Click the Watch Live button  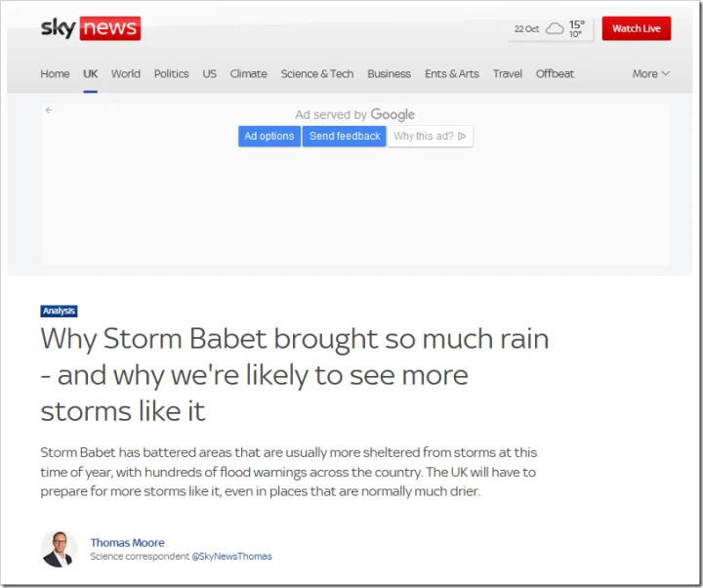[637, 28]
